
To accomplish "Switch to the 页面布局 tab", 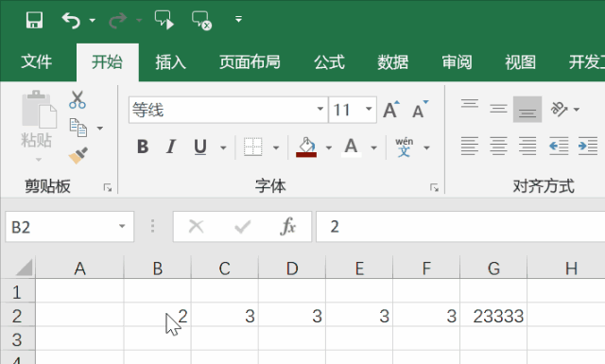I will [250, 61].
